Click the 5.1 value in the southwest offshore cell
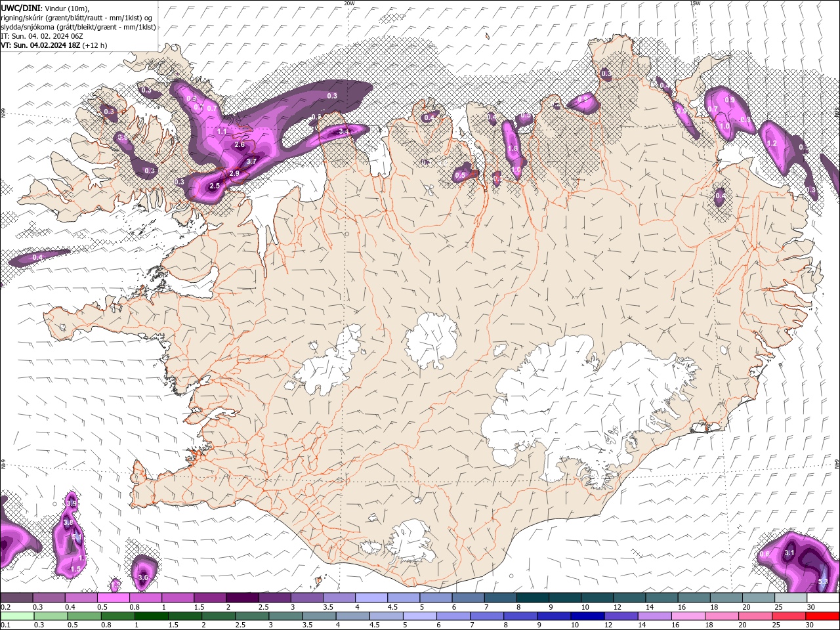 76,538
